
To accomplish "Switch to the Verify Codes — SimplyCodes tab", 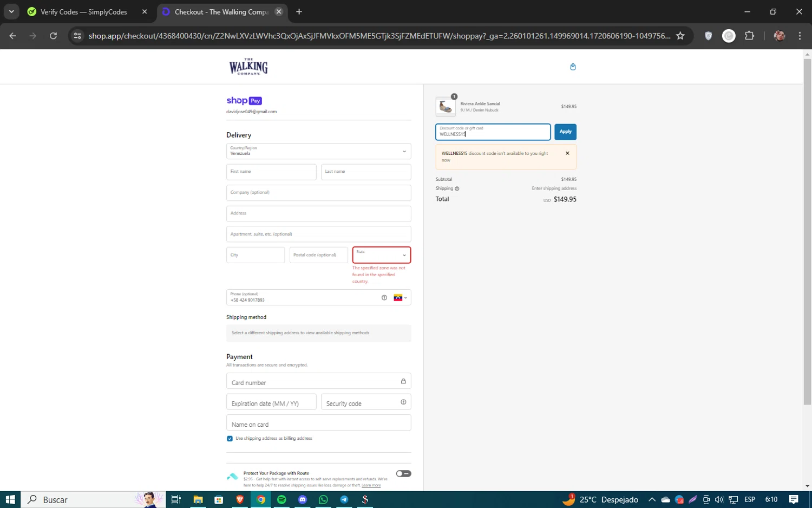I will coord(84,12).
